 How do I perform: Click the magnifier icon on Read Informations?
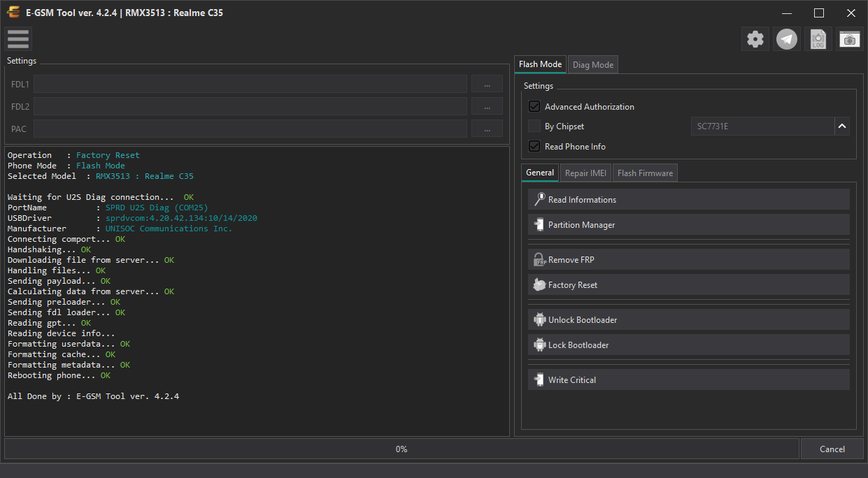pyautogui.click(x=539, y=199)
